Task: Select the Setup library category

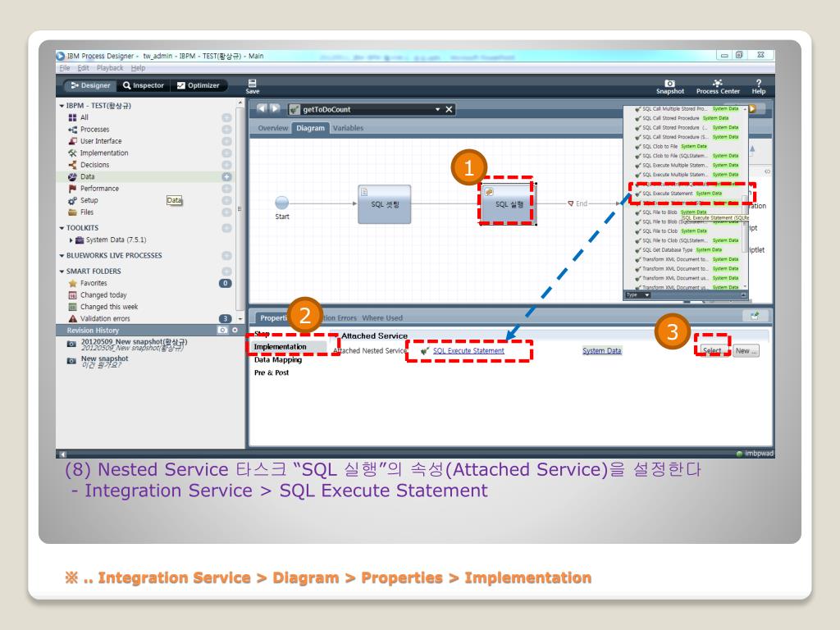Action: pyautogui.click(x=83, y=200)
